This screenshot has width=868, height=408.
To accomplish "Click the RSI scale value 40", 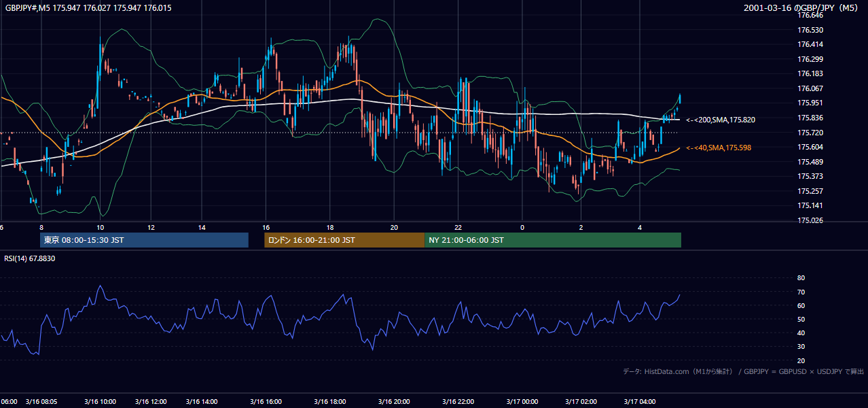I will [x=801, y=333].
